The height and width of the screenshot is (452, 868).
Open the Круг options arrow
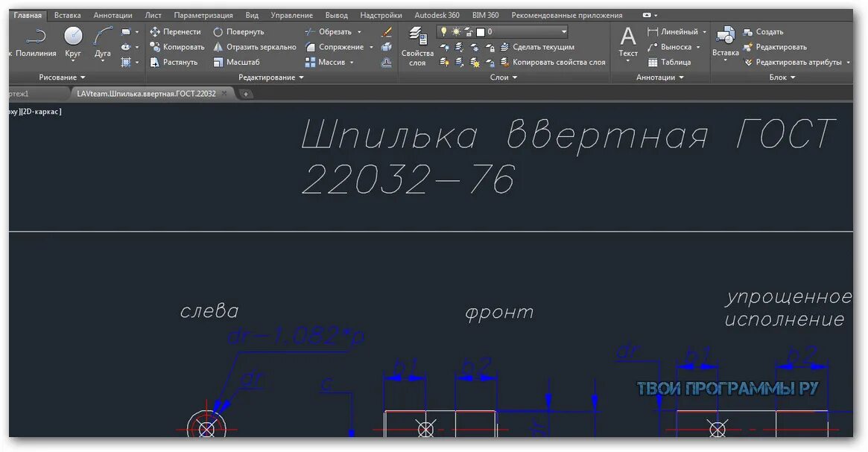click(73, 61)
